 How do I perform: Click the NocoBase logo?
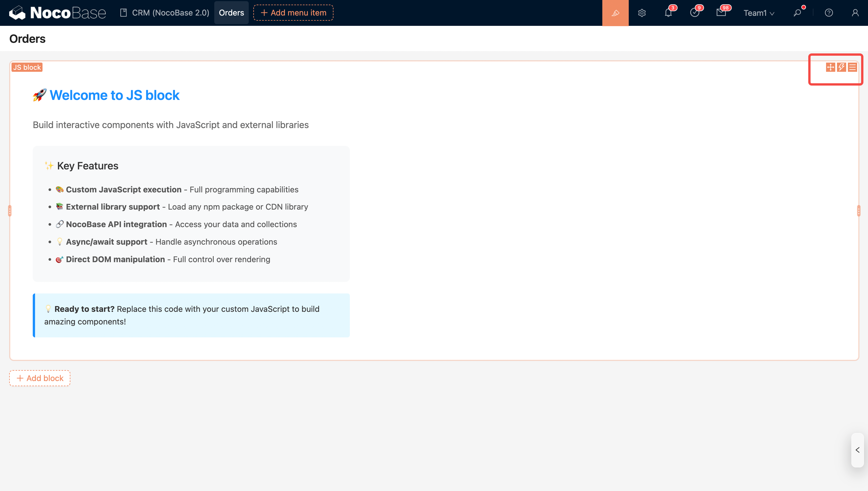[x=57, y=13]
